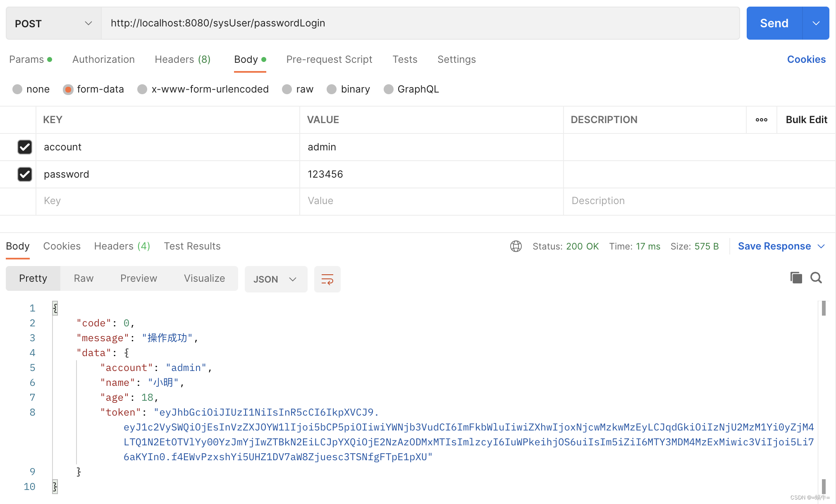The height and width of the screenshot is (504, 836).
Task: Open the Test Results tab
Action: point(192,246)
